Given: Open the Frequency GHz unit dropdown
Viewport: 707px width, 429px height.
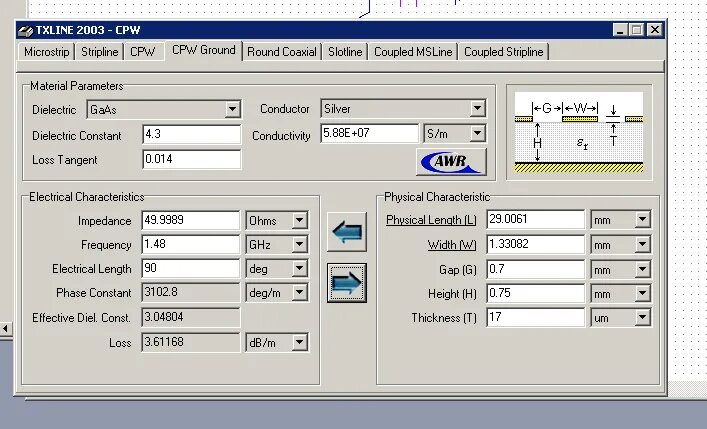Looking at the screenshot, I should pos(277,244).
